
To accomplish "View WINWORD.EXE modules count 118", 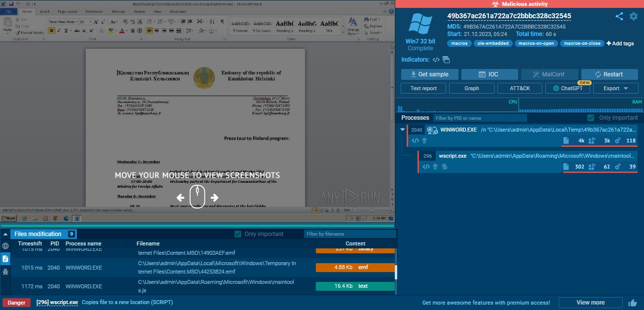I will 626,141.
